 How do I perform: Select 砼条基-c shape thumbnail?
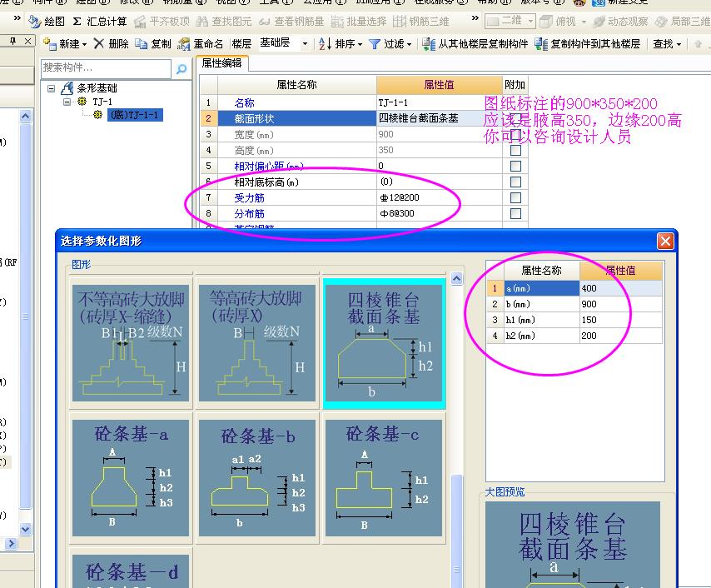[384, 478]
